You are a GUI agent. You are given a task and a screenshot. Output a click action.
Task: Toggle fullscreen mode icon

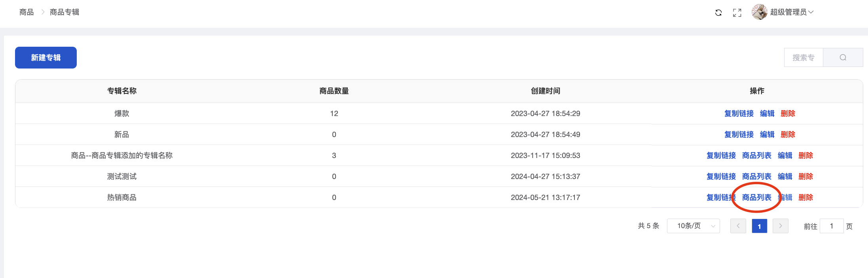click(x=737, y=13)
